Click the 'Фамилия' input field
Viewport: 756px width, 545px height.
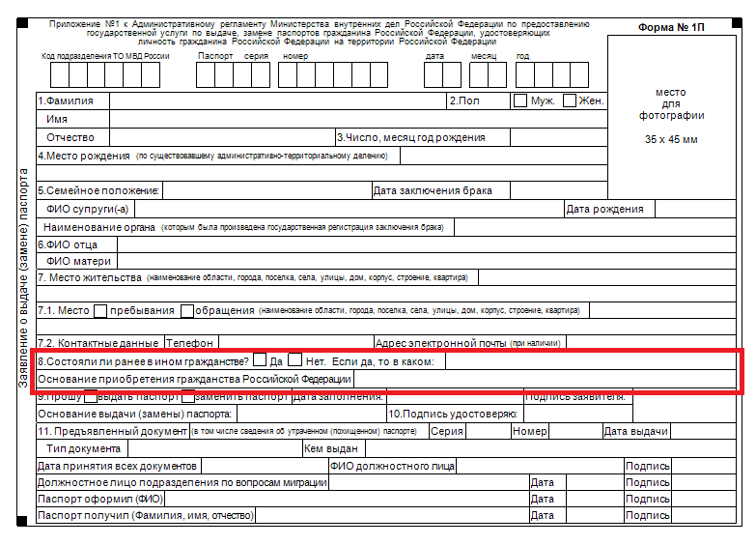[x=270, y=100]
